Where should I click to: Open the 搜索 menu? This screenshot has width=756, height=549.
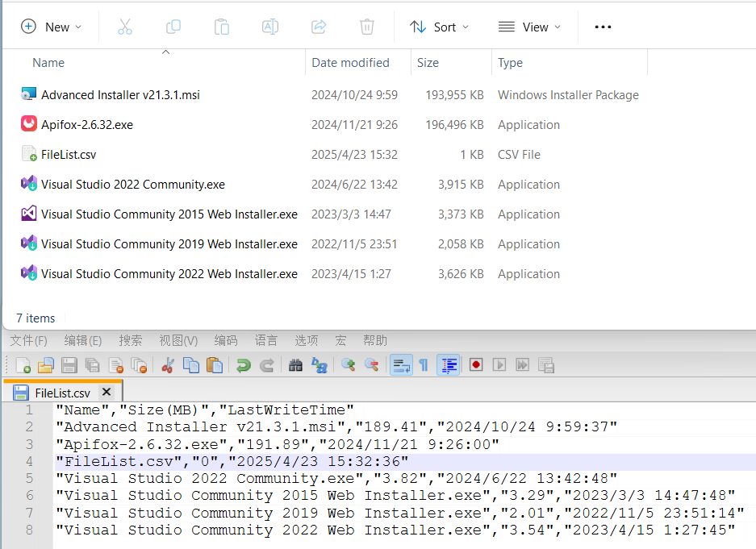tap(131, 340)
